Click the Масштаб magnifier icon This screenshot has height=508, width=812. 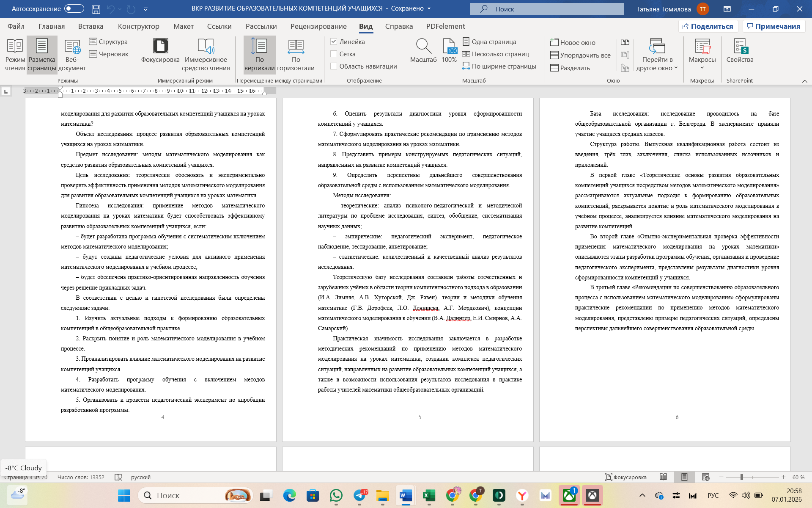coord(423,46)
